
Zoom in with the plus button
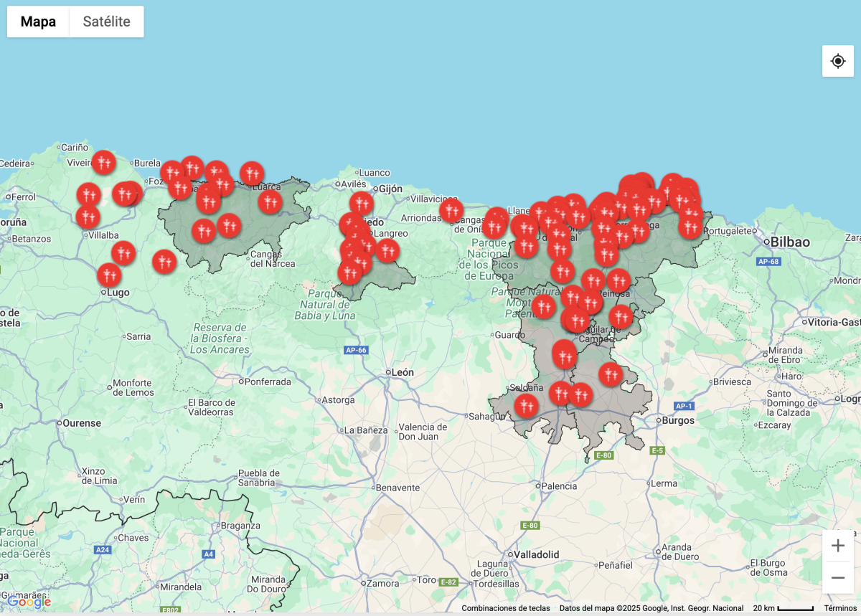[837, 546]
